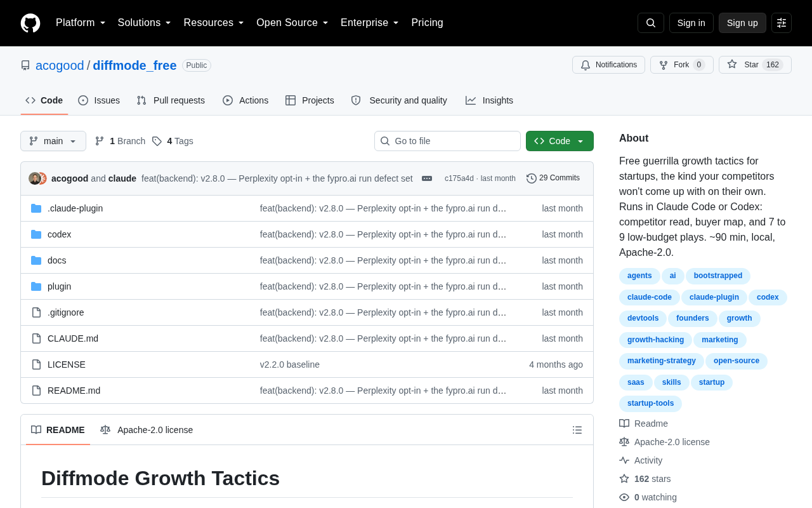Screen dimensions: 812x508
Task: Select the bootstrapped topic tag
Action: coord(718,276)
